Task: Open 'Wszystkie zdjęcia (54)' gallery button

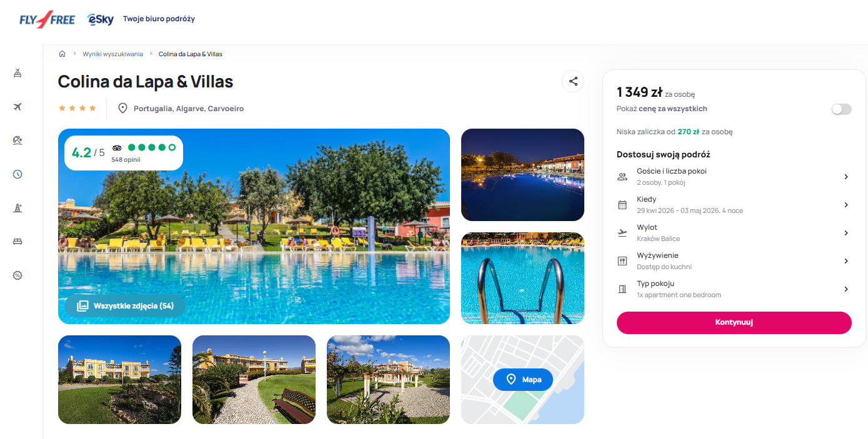Action: (x=125, y=306)
